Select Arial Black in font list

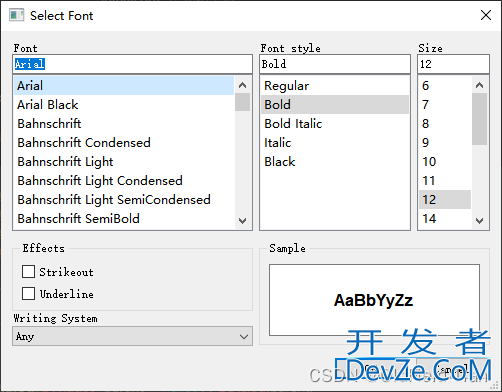[124, 105]
